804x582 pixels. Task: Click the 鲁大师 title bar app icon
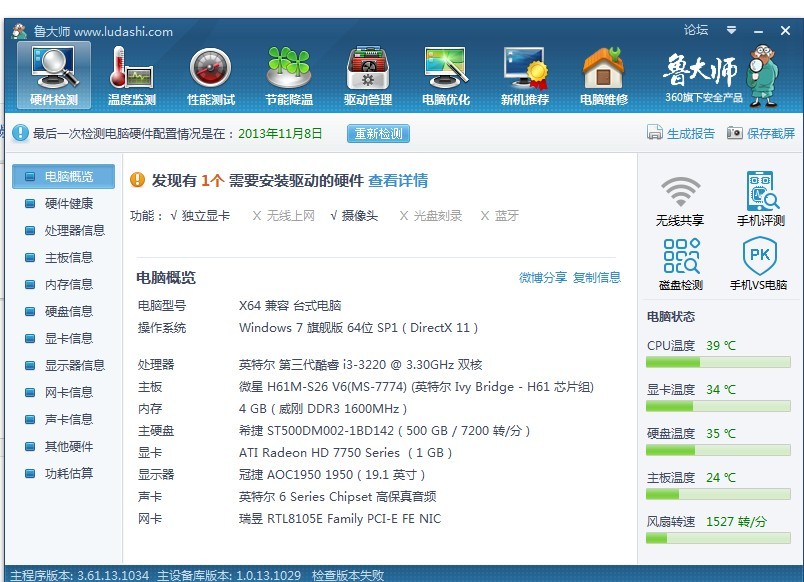(x=19, y=31)
